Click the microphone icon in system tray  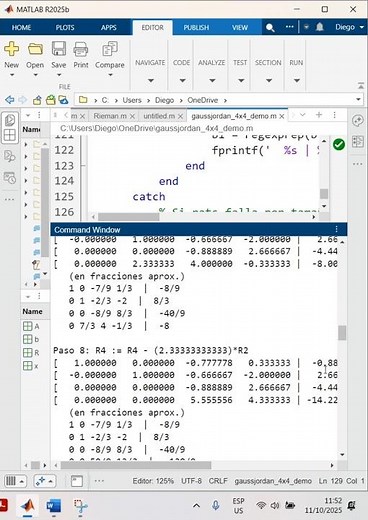pyautogui.click(x=216, y=506)
